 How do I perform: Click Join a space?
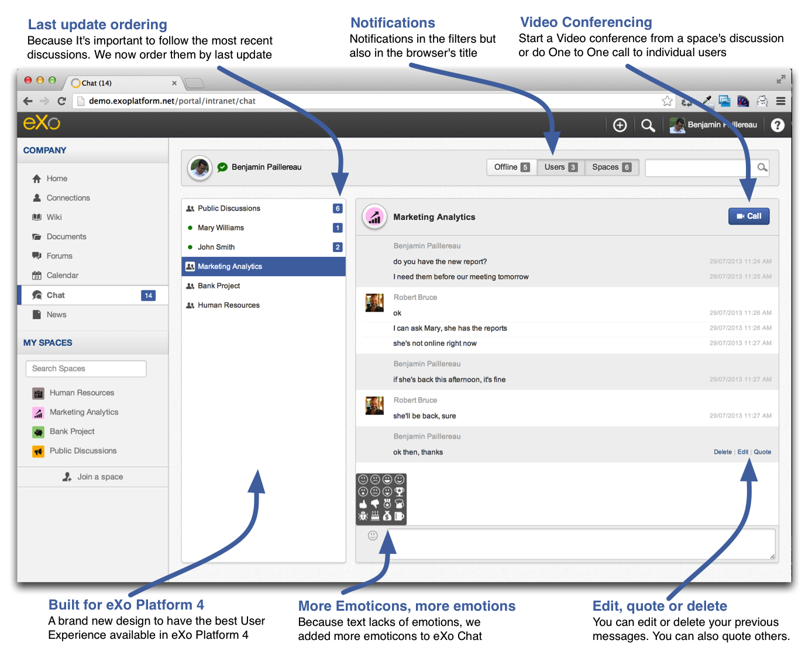tap(93, 477)
